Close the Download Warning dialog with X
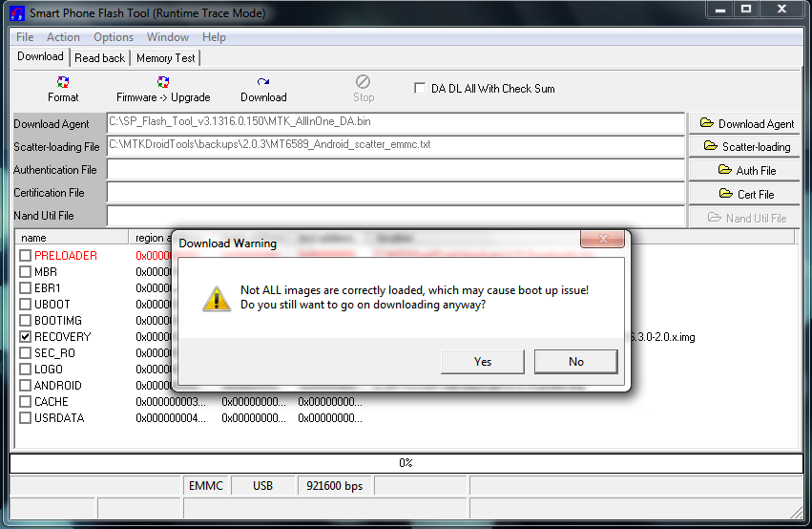 pyautogui.click(x=603, y=239)
